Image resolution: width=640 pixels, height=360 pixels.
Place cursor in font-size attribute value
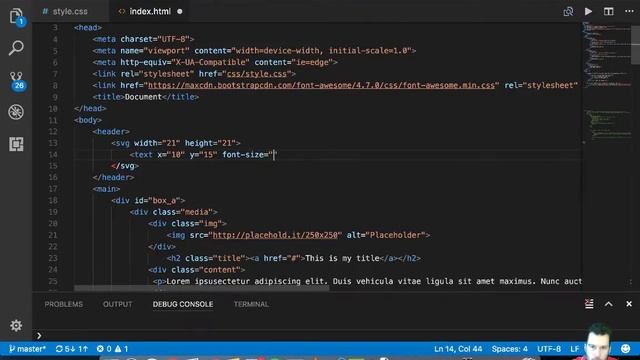click(x=274, y=155)
